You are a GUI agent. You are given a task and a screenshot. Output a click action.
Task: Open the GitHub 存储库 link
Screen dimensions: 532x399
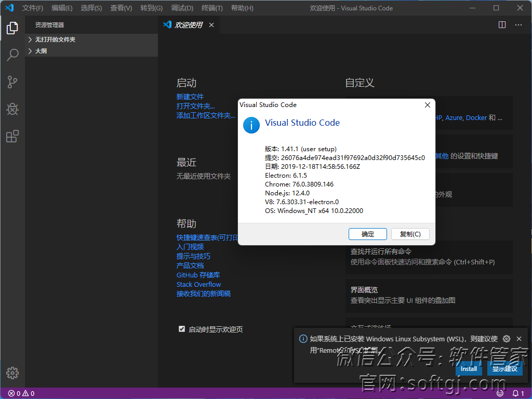click(198, 275)
